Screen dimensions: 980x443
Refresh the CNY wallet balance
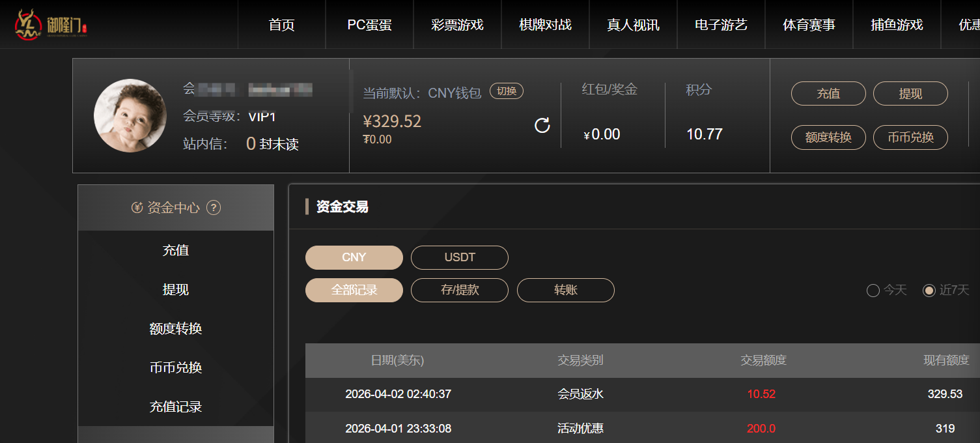(542, 126)
